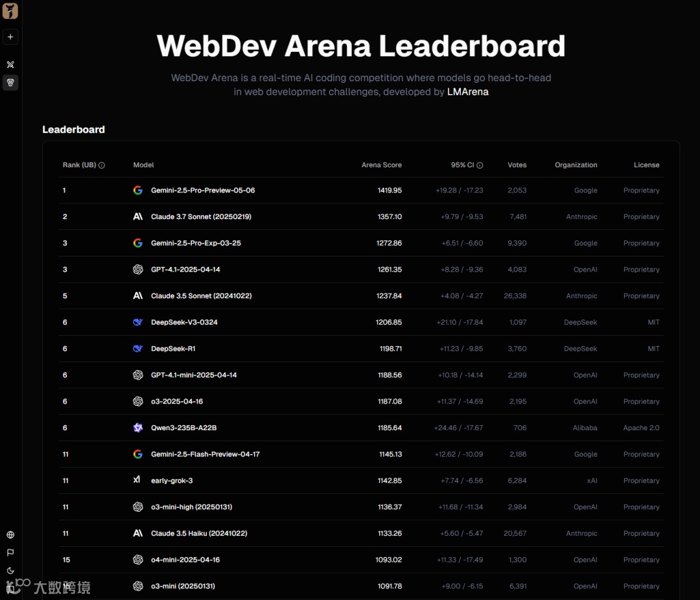Select the Qwen3-235B-A22B model name

(x=183, y=428)
